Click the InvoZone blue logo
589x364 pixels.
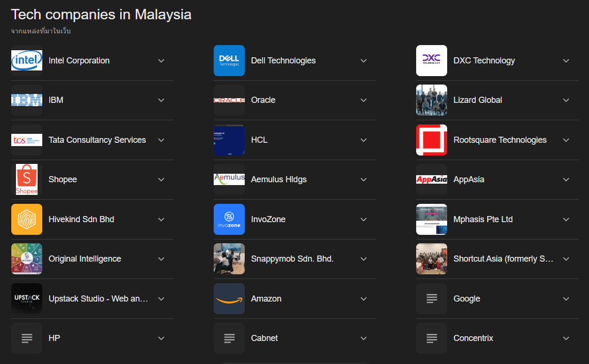coord(229,219)
